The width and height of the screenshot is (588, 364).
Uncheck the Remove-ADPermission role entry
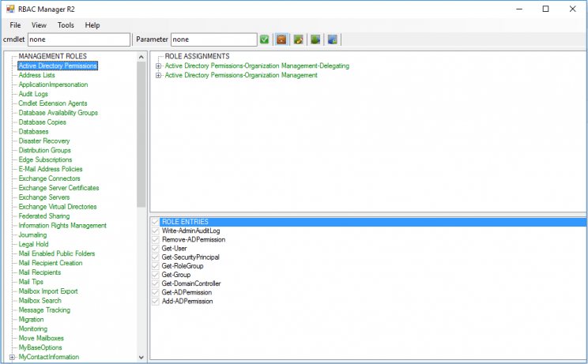(156, 239)
